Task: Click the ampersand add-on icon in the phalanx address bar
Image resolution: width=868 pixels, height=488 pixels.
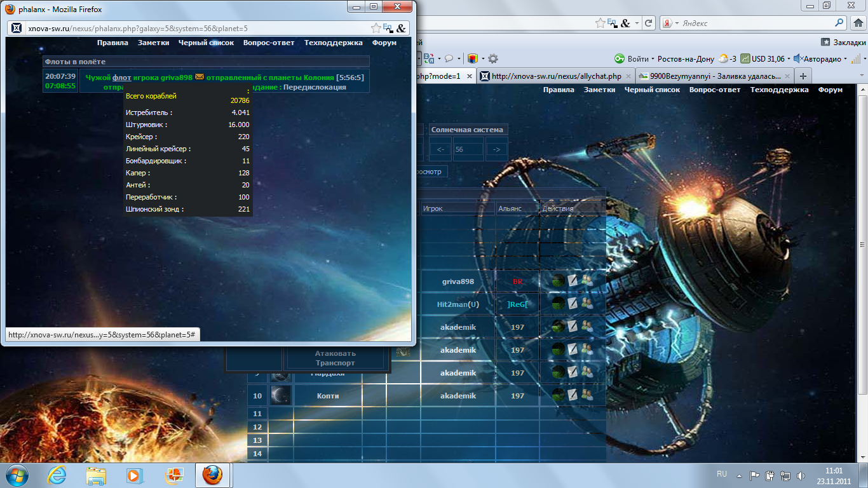Action: (x=401, y=29)
